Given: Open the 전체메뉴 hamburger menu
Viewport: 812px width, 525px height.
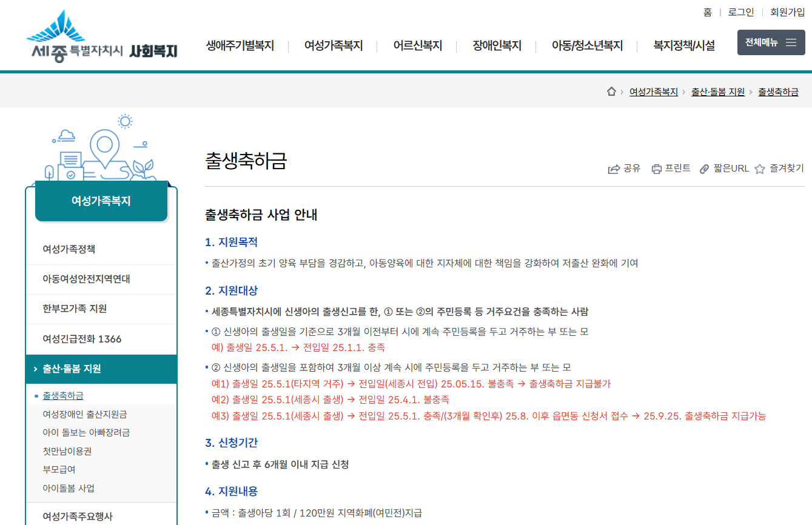Looking at the screenshot, I should 771,42.
